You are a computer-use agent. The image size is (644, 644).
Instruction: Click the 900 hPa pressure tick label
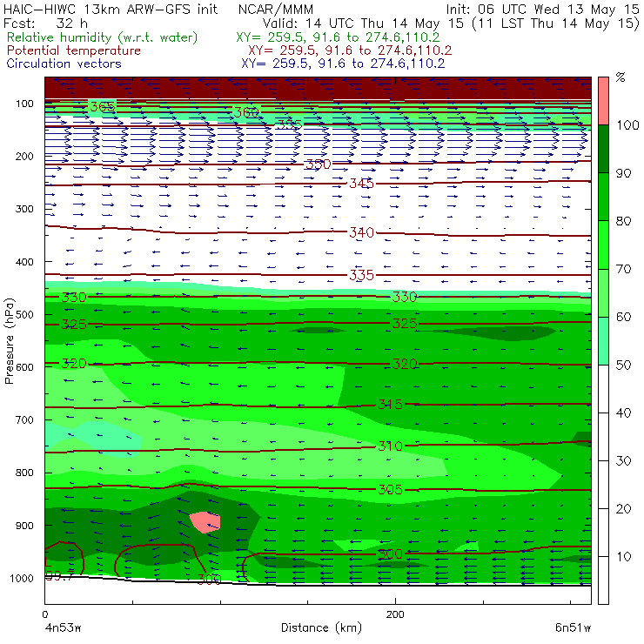(24, 526)
